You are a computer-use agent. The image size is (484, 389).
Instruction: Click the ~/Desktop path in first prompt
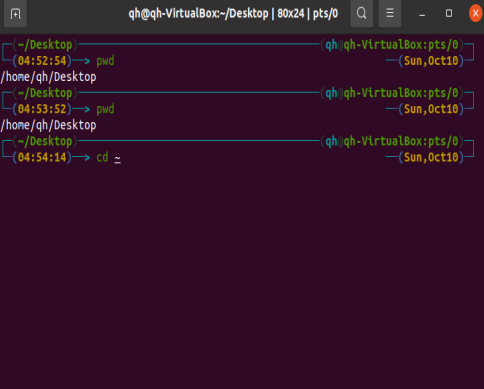(x=45, y=45)
